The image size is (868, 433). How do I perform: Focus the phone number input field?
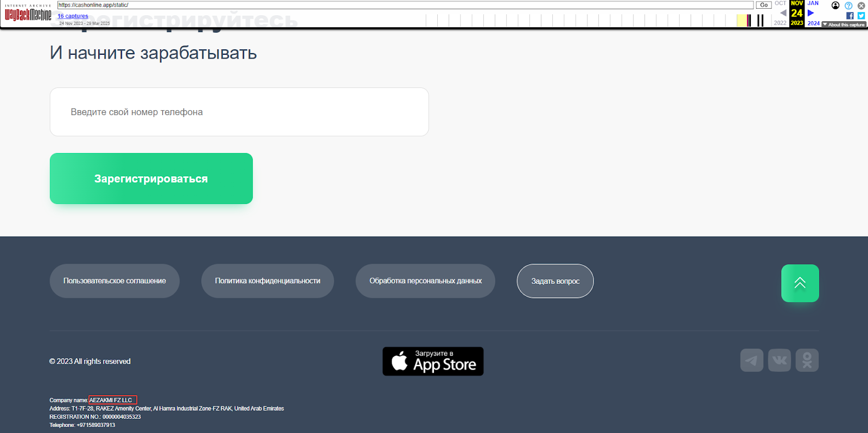[239, 112]
